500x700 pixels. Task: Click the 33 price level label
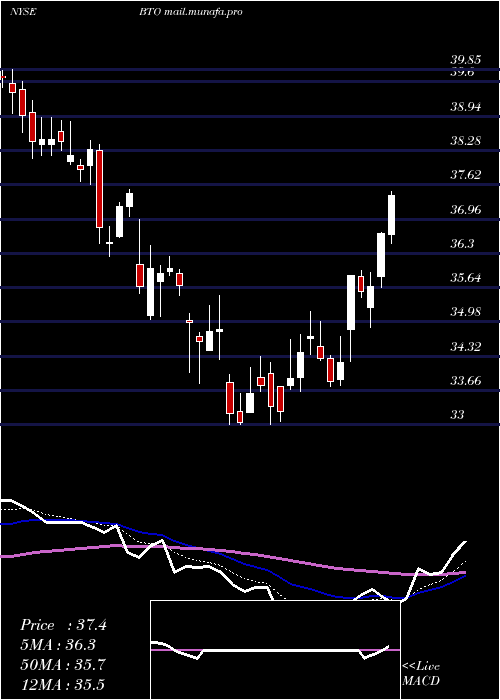tap(457, 415)
